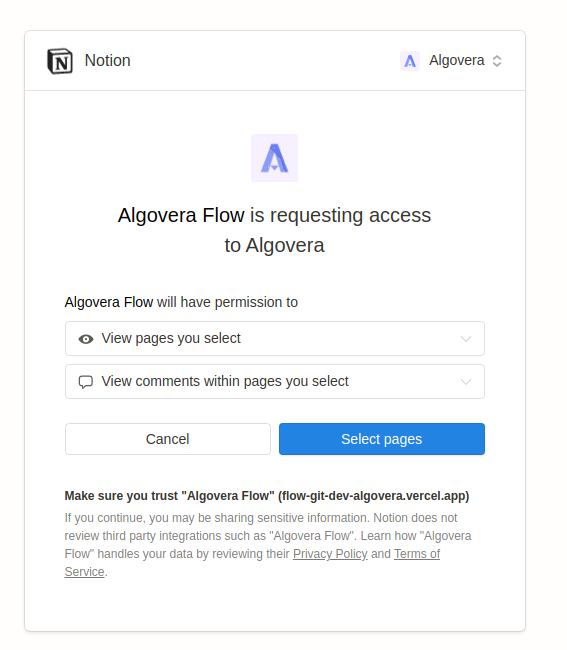Screen dimensions: 567x650
Task: Click the Notion logo icon
Action: tap(60, 61)
